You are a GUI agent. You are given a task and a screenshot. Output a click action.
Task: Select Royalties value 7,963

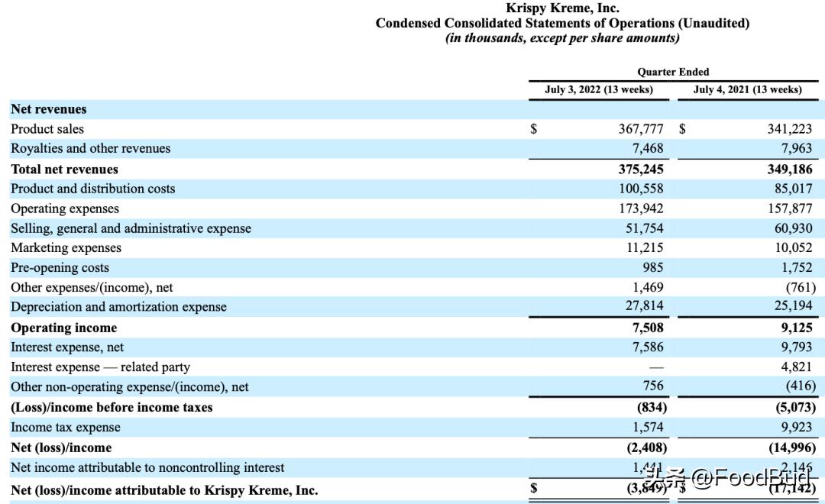click(x=797, y=148)
